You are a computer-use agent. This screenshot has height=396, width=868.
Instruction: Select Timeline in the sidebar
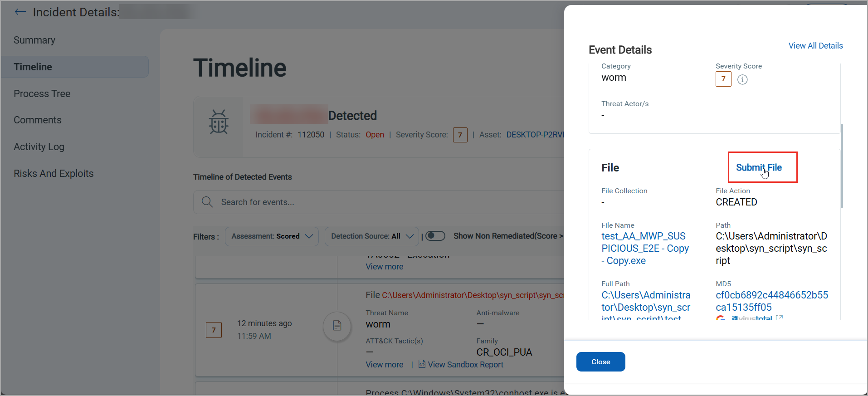coord(75,67)
